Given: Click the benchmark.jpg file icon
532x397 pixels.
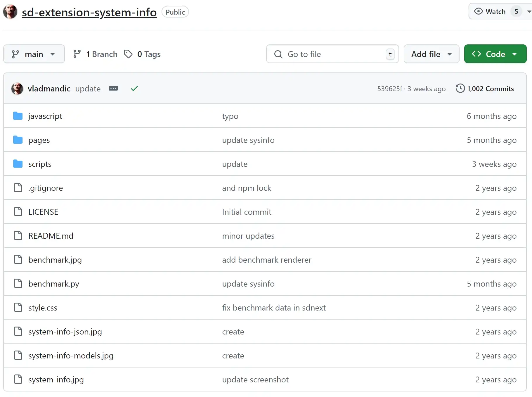Looking at the screenshot, I should (x=18, y=260).
